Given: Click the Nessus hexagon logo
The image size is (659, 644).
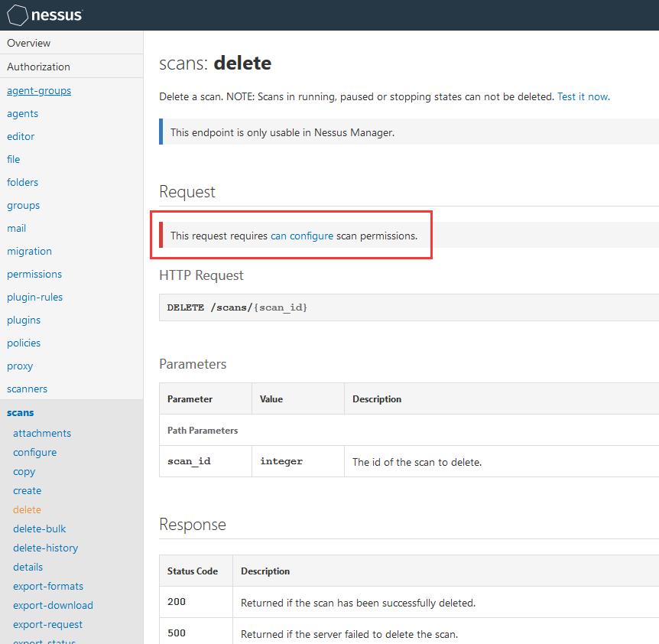Looking at the screenshot, I should point(18,15).
